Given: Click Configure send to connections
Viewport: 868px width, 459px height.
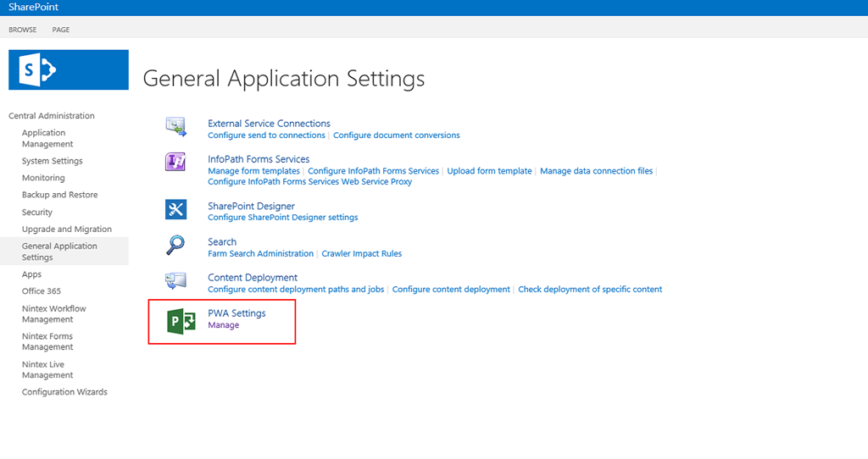Looking at the screenshot, I should click(x=266, y=135).
